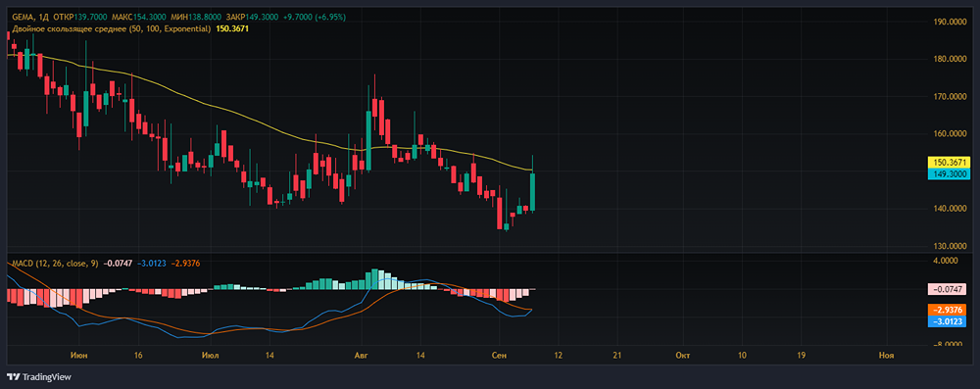980x389 pixels.
Task: Click the 130.0000 price axis label
Action: (950, 246)
